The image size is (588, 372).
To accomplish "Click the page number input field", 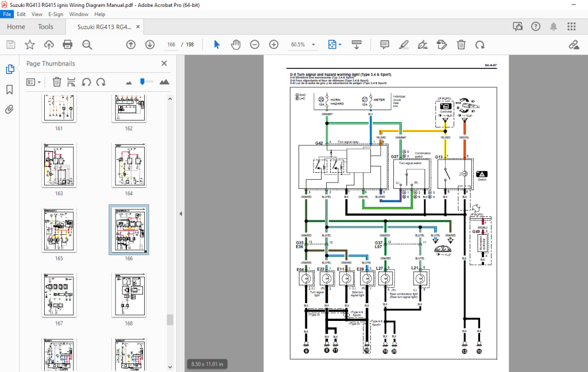I will [x=171, y=45].
